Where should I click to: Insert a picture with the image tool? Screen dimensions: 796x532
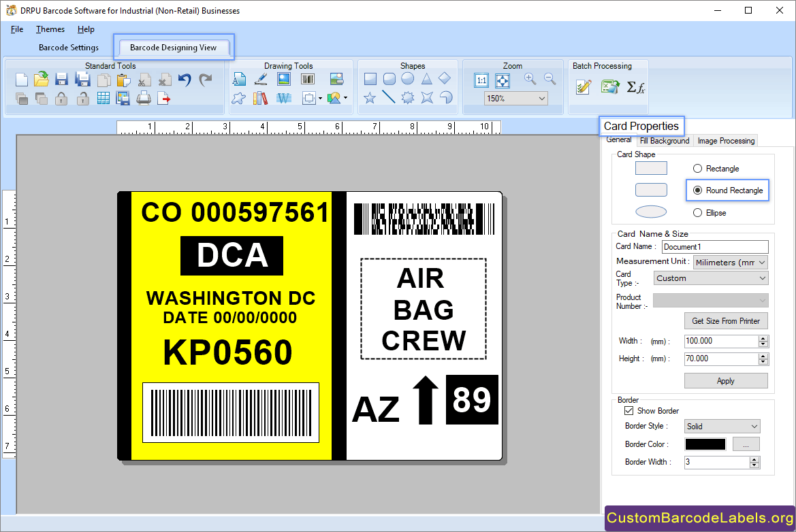284,79
